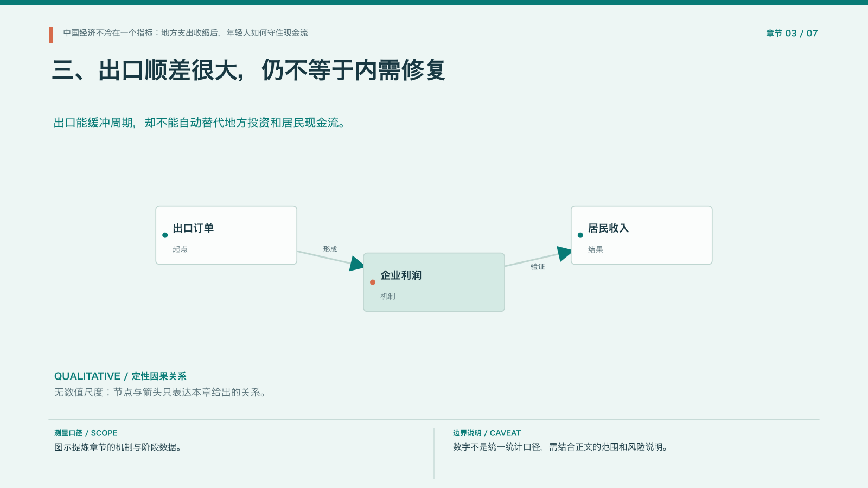Click the arrowhead pointing to 企业利润

point(356,264)
